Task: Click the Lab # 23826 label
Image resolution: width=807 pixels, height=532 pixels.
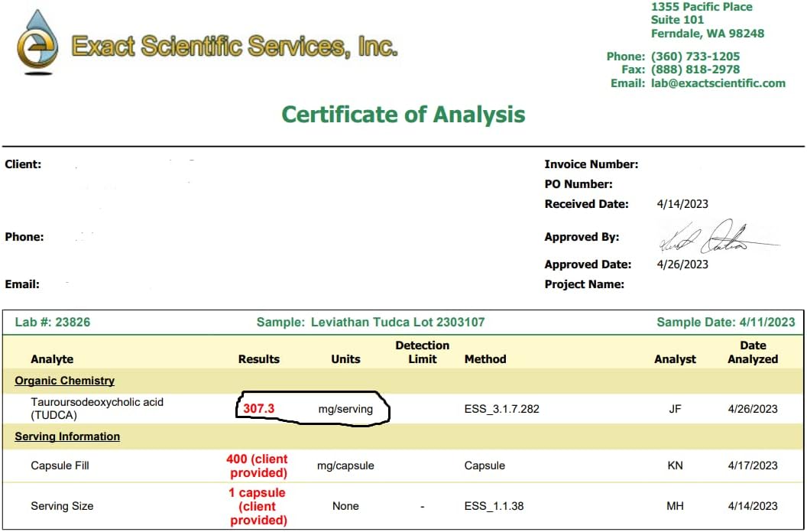Action: [x=53, y=323]
